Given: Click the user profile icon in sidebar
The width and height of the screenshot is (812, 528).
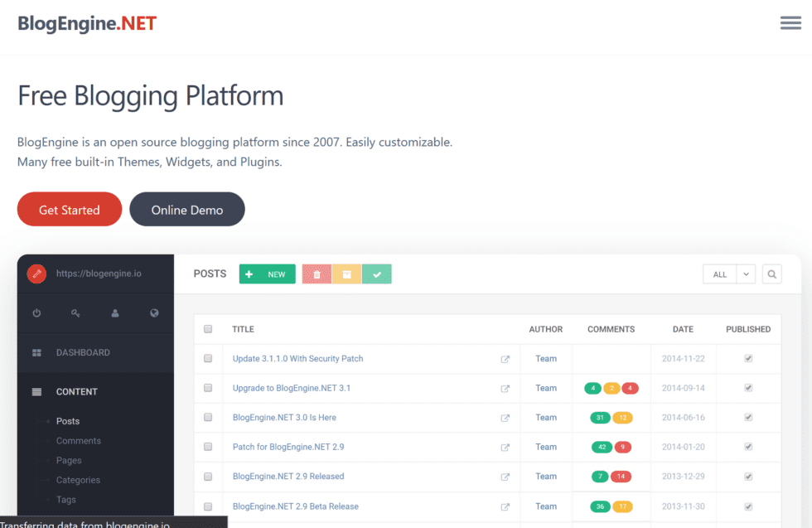Looking at the screenshot, I should pyautogui.click(x=115, y=313).
